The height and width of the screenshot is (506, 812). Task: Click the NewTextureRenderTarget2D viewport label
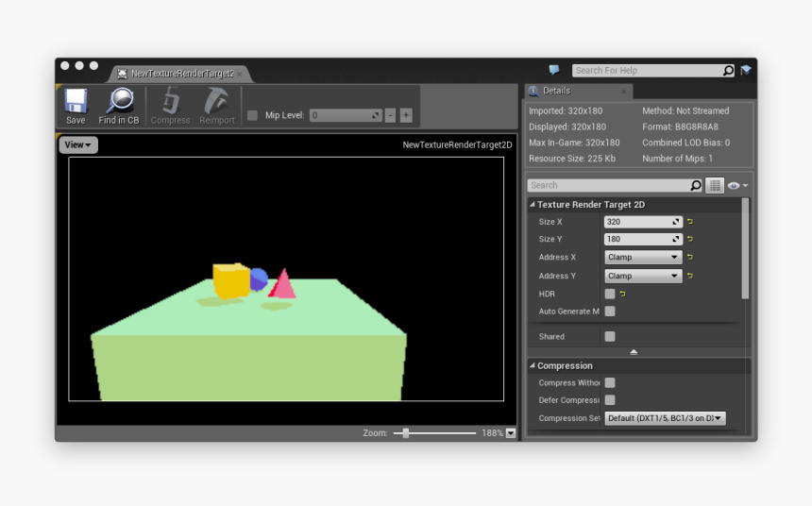(457, 145)
